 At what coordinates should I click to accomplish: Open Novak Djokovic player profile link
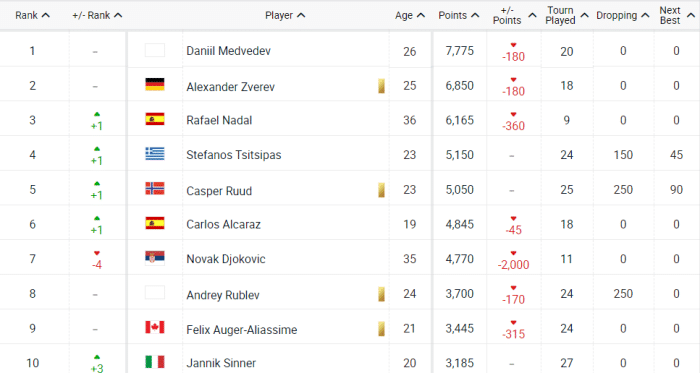225,259
